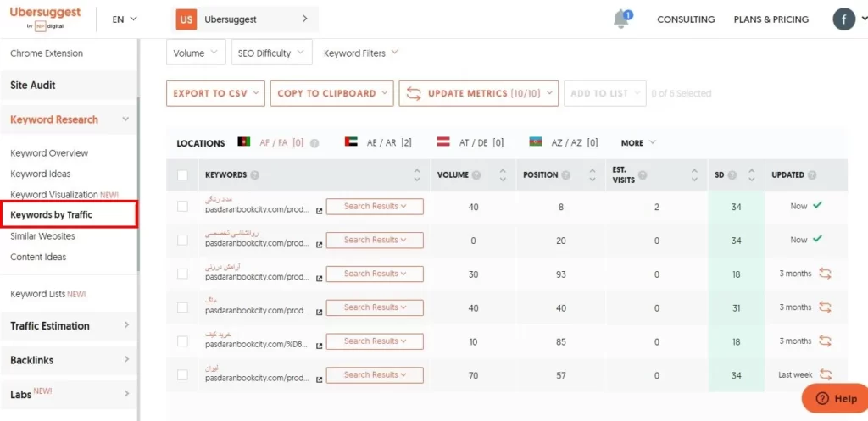Open Search Results dropdown in first row

(x=375, y=207)
